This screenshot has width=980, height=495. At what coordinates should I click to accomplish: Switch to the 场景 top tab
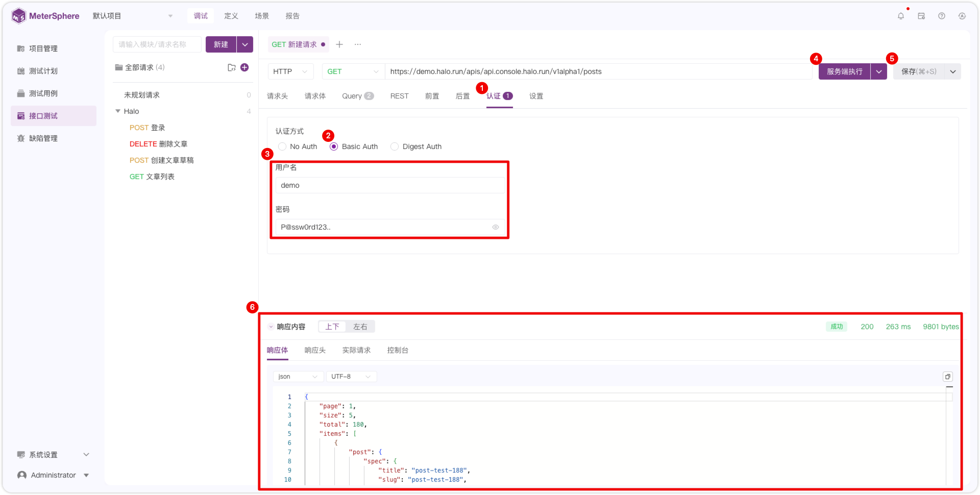tap(262, 16)
